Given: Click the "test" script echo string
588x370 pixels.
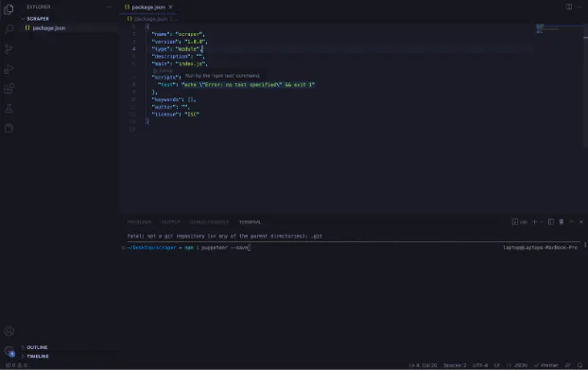Looking at the screenshot, I should click(x=248, y=85).
